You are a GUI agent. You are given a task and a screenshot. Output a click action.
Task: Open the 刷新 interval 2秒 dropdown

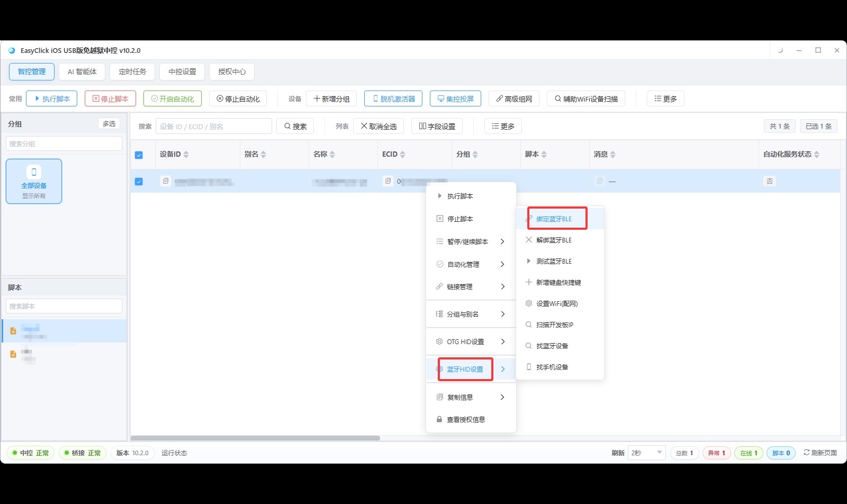646,453
